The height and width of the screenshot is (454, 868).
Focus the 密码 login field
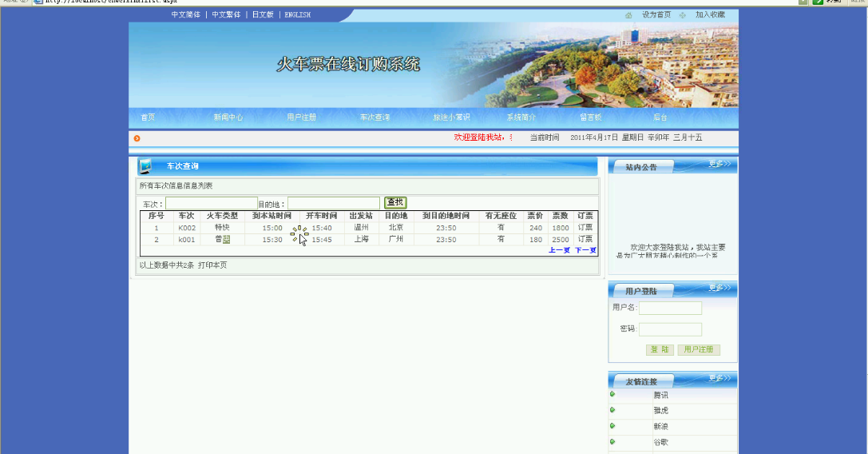click(x=671, y=329)
